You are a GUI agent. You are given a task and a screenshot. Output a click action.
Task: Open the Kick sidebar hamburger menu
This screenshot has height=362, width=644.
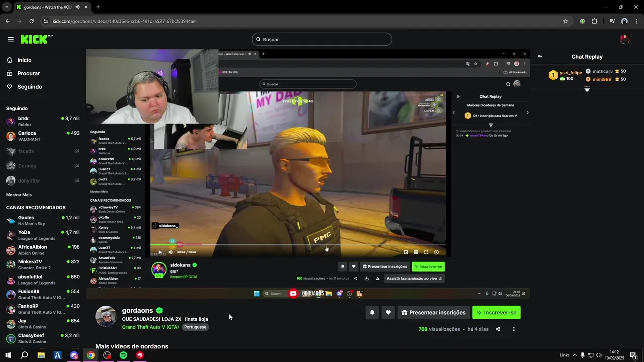click(x=11, y=39)
